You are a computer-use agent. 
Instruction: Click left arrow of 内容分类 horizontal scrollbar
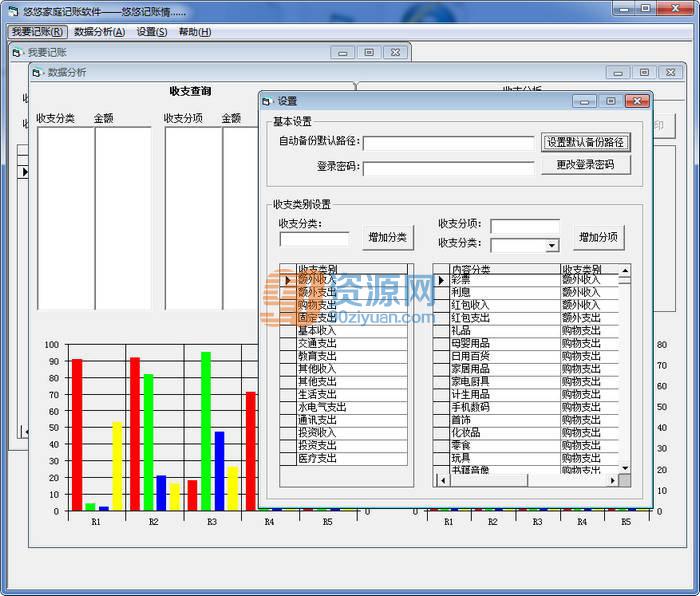point(443,480)
